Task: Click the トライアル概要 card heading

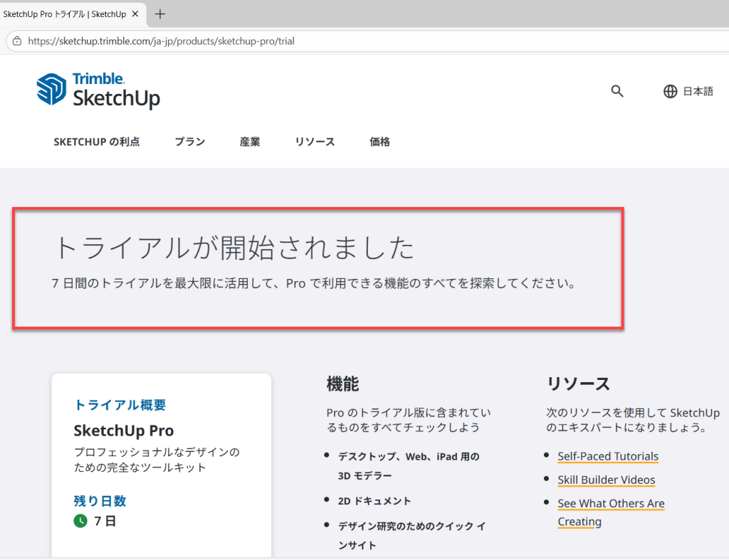Action: click(120, 405)
